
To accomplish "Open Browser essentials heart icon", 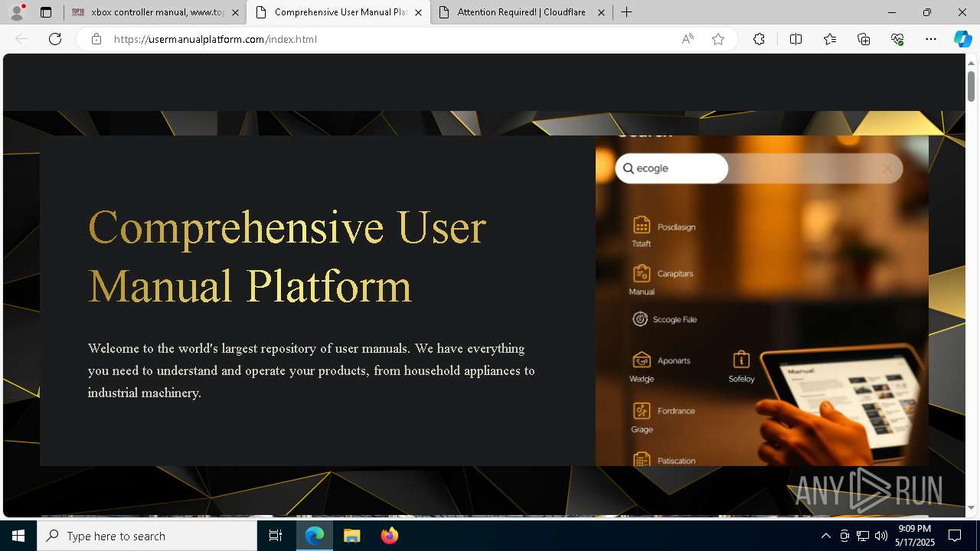I will 897,39.
